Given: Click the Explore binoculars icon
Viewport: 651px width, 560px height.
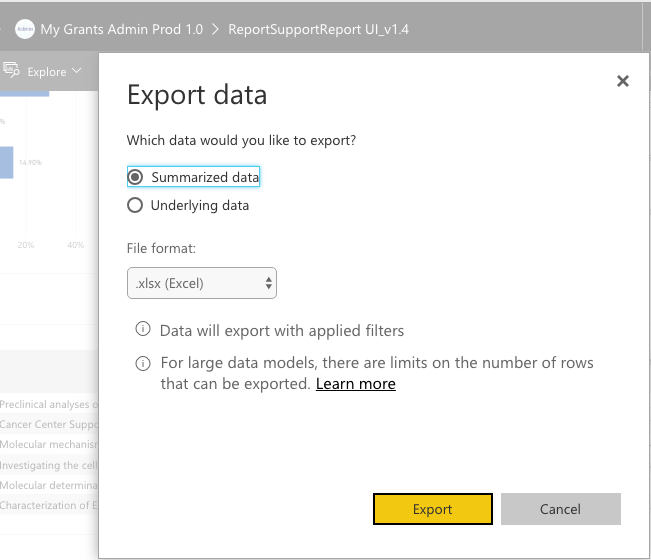Looking at the screenshot, I should coord(11,70).
